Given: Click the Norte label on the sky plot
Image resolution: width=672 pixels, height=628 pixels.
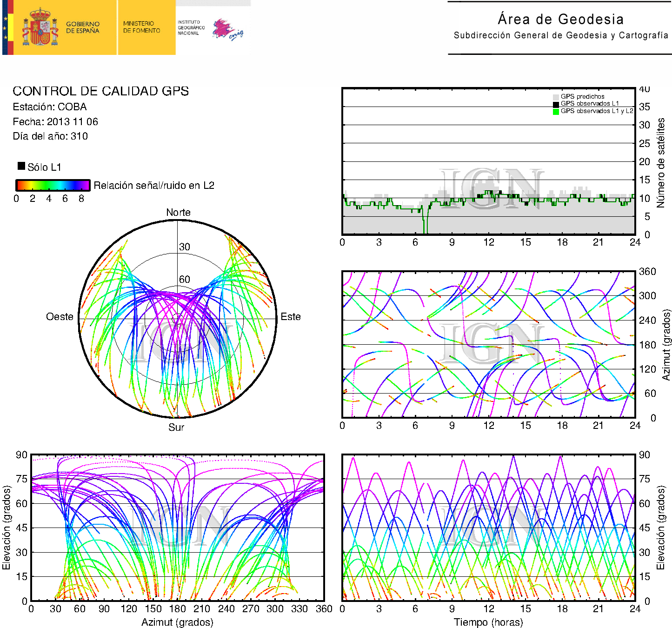Looking at the screenshot, I should pyautogui.click(x=178, y=213).
